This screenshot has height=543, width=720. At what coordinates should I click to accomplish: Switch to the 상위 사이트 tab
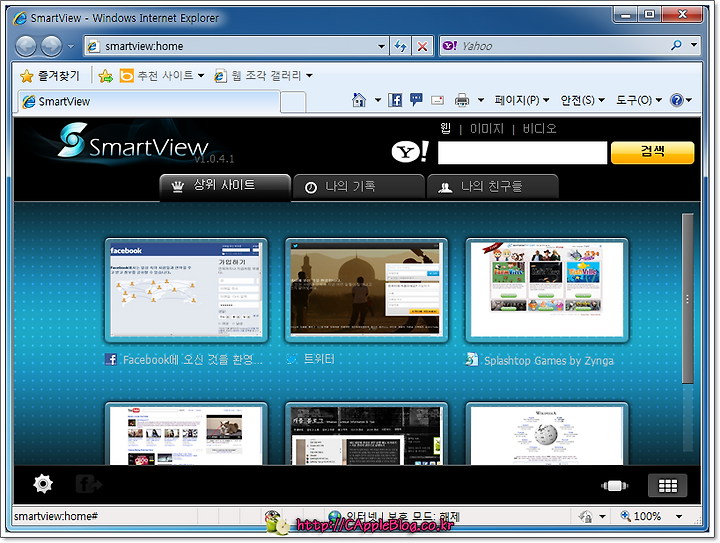(x=225, y=186)
